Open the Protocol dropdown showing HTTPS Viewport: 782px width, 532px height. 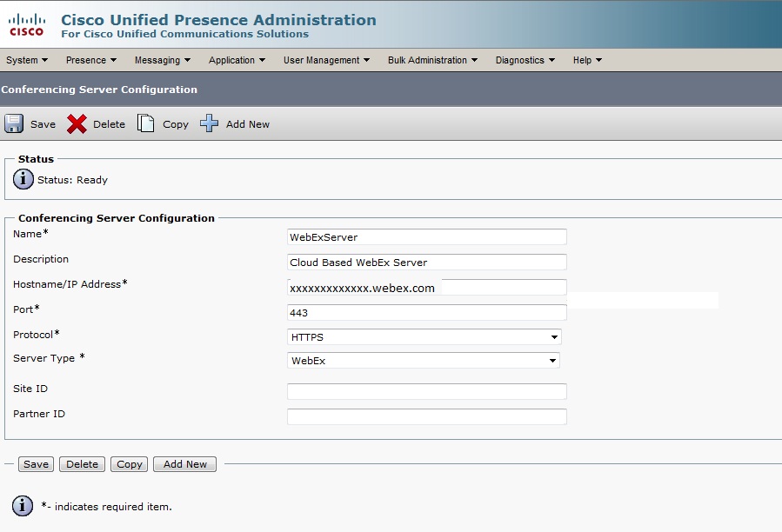click(x=553, y=337)
